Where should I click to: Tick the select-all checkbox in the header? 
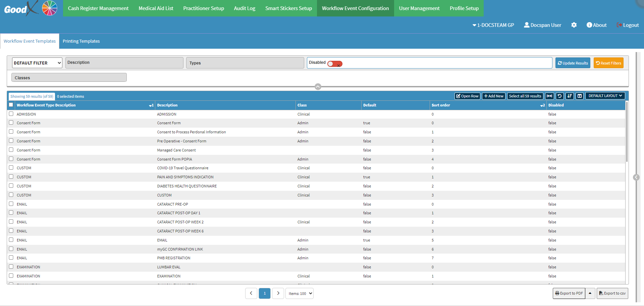click(x=11, y=105)
